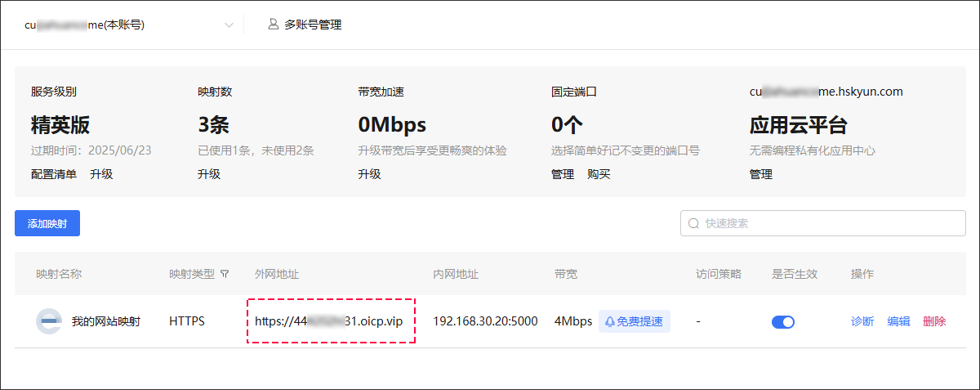Click the 免费提速 button
Image resolution: width=980 pixels, height=390 pixels.
(635, 322)
